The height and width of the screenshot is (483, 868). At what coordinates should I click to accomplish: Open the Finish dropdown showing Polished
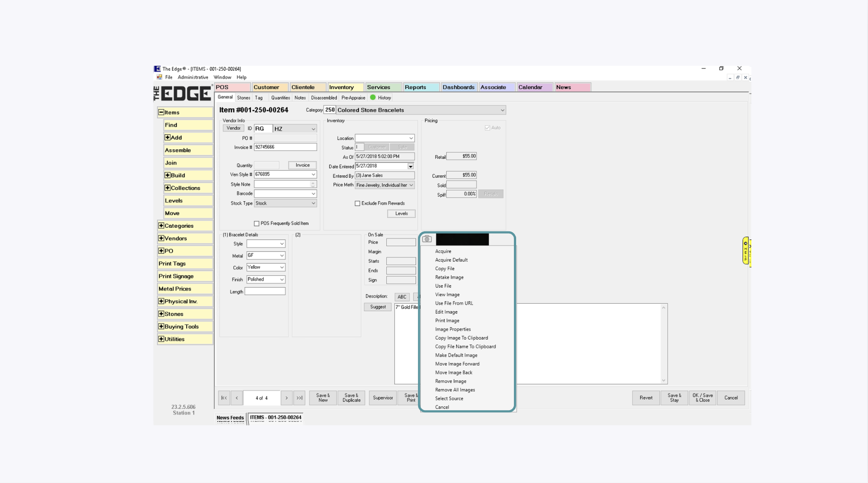[282, 279]
